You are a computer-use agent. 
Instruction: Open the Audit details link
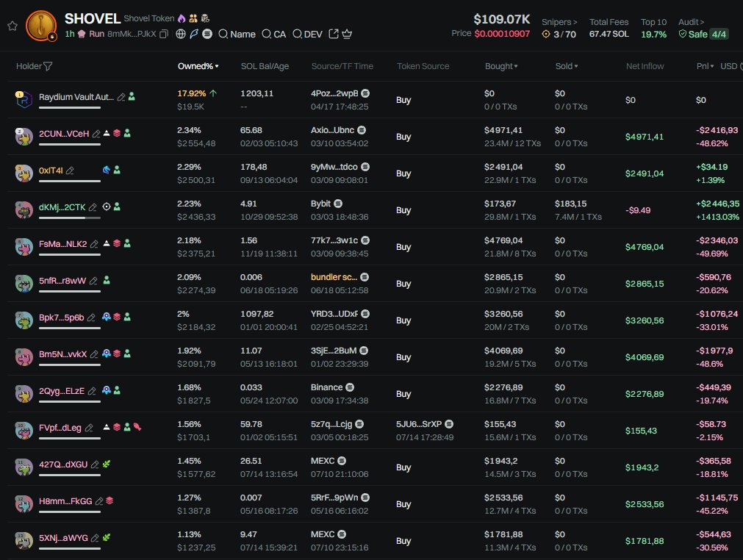pyautogui.click(x=691, y=22)
